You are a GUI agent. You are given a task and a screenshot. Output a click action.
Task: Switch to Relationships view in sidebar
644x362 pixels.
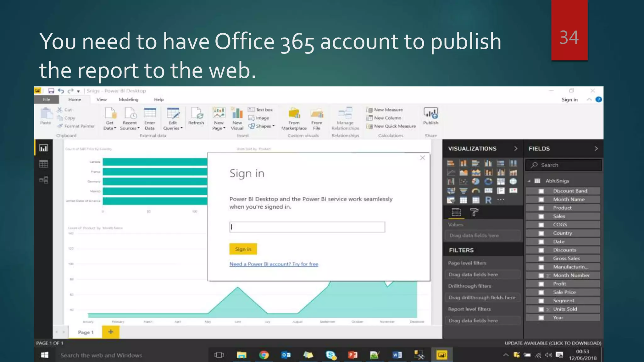(x=43, y=180)
